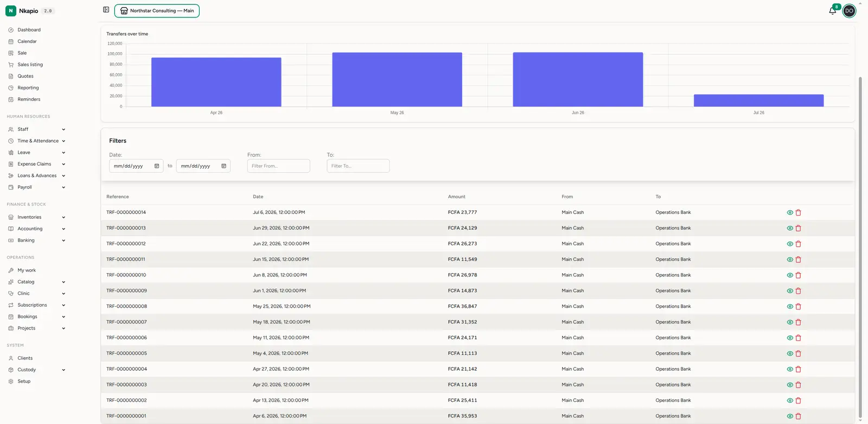The image size is (868, 424).
Task: Delete transfer TRF-0000000007
Action: tap(798, 322)
